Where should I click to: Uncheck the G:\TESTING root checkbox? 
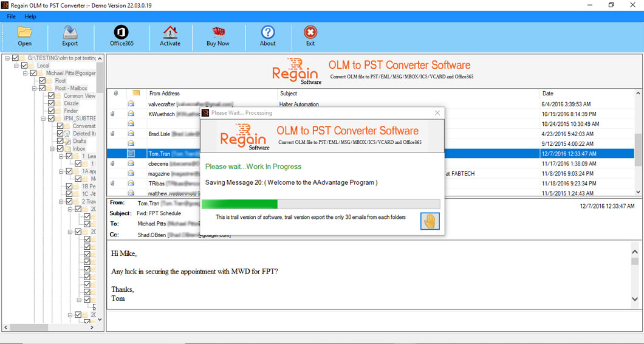click(16, 58)
